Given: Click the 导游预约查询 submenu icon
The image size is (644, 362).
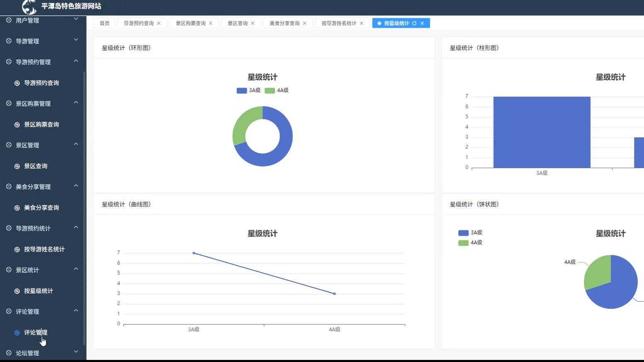Looking at the screenshot, I should click(x=17, y=83).
